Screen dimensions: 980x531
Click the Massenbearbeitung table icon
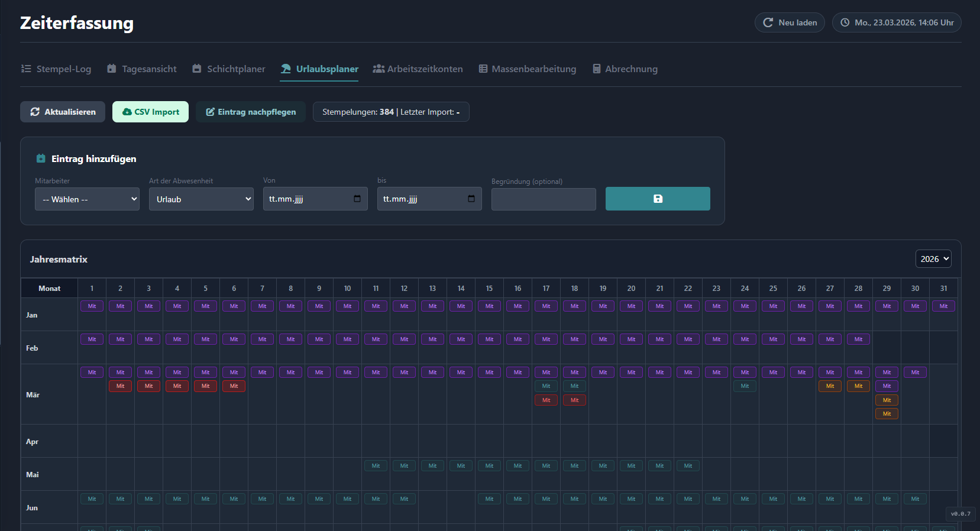click(483, 69)
